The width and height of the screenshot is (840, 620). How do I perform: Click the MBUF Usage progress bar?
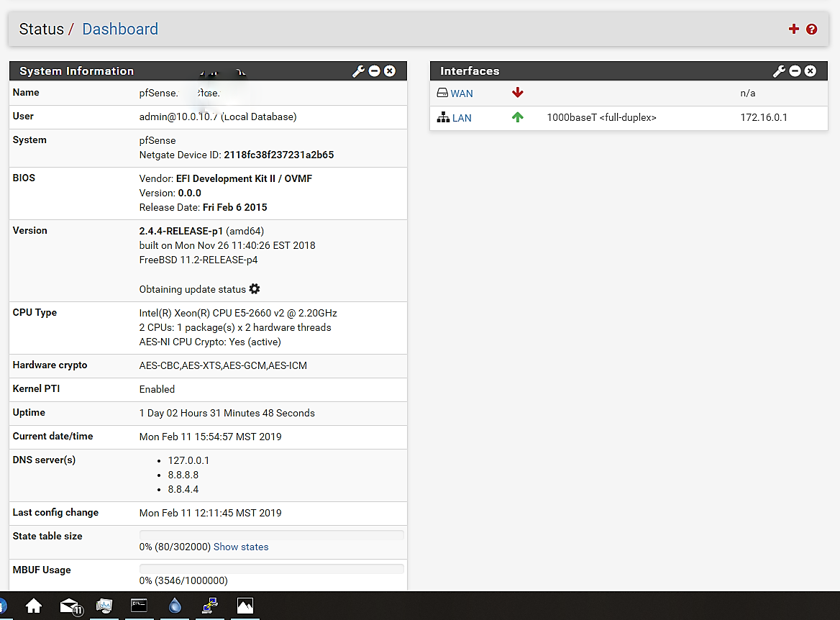point(271,569)
